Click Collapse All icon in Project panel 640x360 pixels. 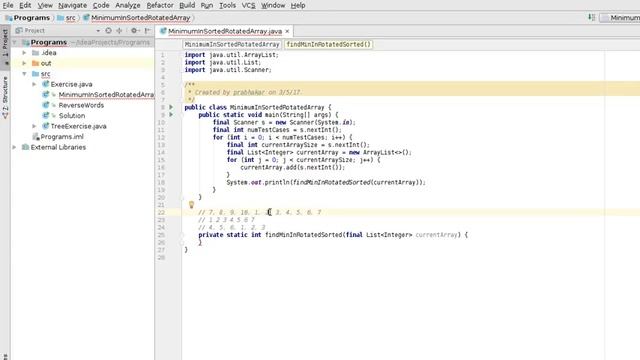tap(120, 30)
